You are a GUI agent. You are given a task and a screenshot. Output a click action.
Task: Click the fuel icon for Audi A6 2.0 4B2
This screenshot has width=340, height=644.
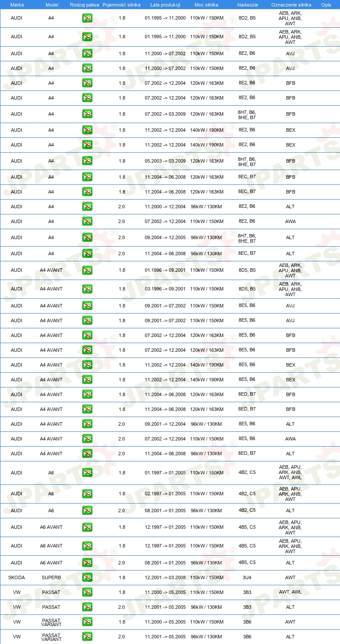point(87,511)
